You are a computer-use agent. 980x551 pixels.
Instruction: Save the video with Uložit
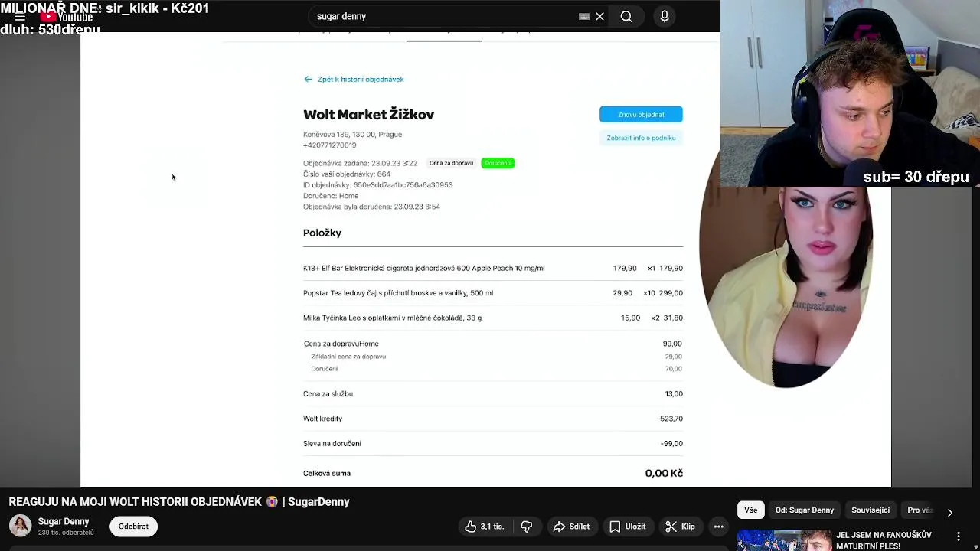tap(627, 527)
